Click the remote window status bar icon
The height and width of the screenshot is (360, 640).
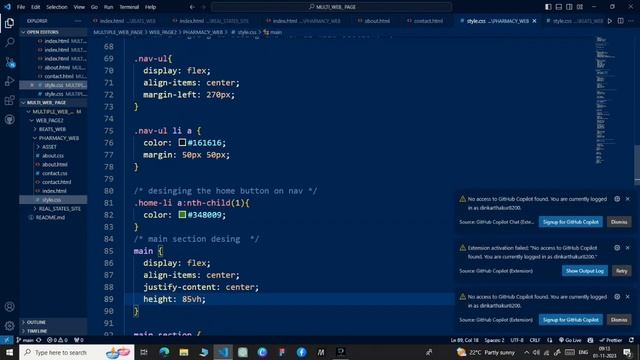[x=6, y=340]
